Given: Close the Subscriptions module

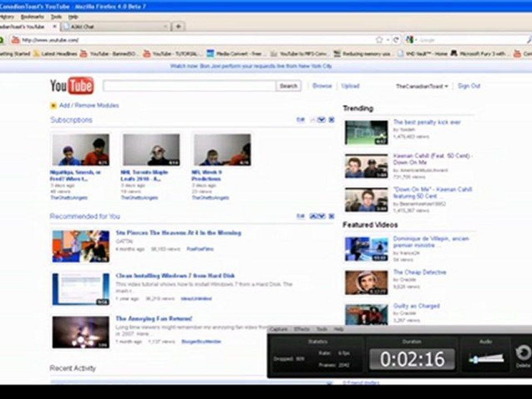Looking at the screenshot, I should point(331,120).
